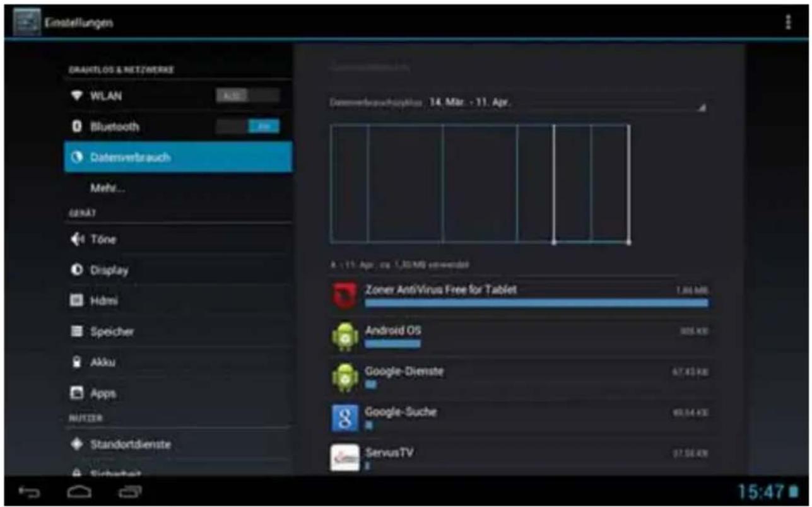Open Display settings
The width and height of the screenshot is (812, 507).
coord(178,270)
